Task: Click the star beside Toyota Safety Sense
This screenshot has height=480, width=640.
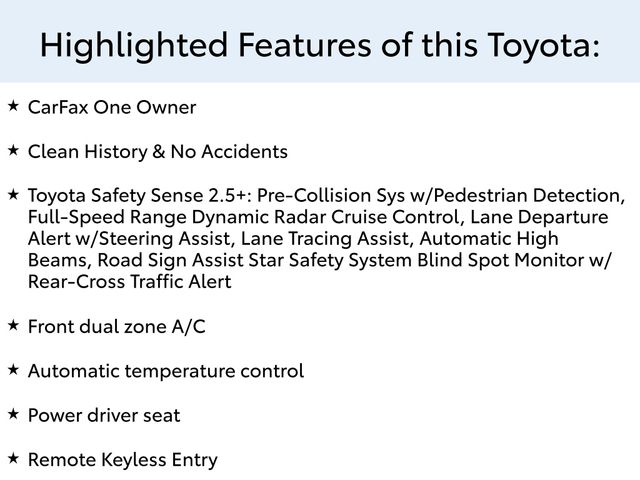Action: click(13, 194)
